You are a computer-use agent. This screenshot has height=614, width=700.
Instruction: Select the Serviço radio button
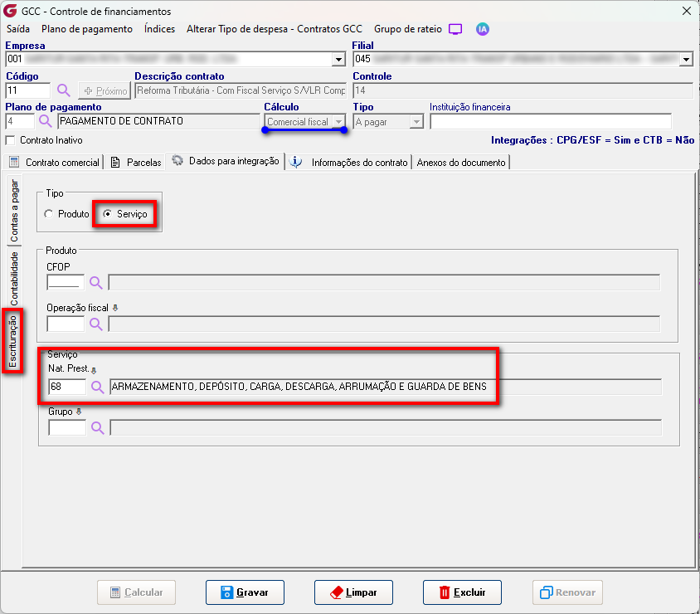tap(107, 214)
